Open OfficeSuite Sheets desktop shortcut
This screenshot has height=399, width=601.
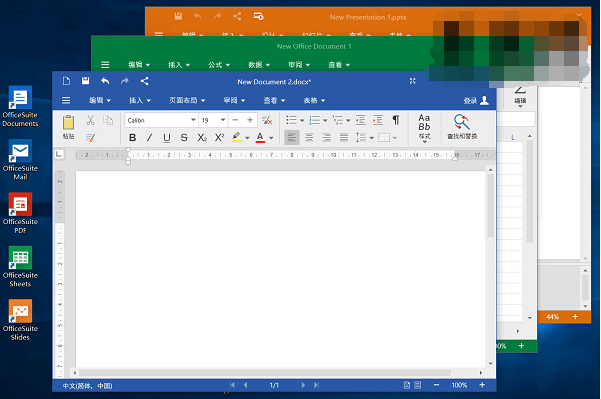click(20, 267)
